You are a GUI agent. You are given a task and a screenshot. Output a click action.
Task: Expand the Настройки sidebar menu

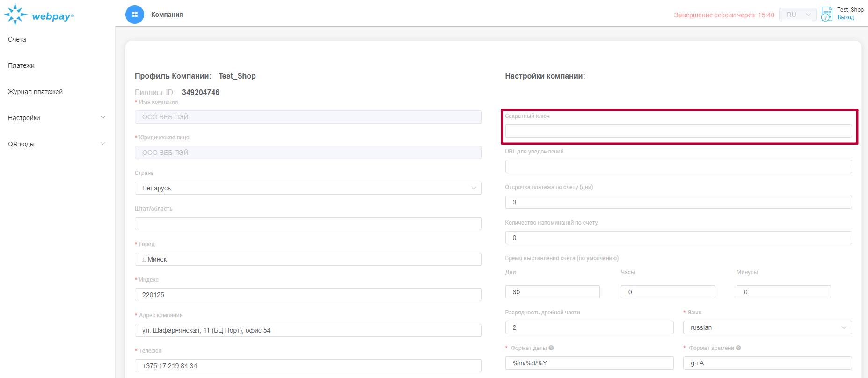pyautogui.click(x=57, y=118)
